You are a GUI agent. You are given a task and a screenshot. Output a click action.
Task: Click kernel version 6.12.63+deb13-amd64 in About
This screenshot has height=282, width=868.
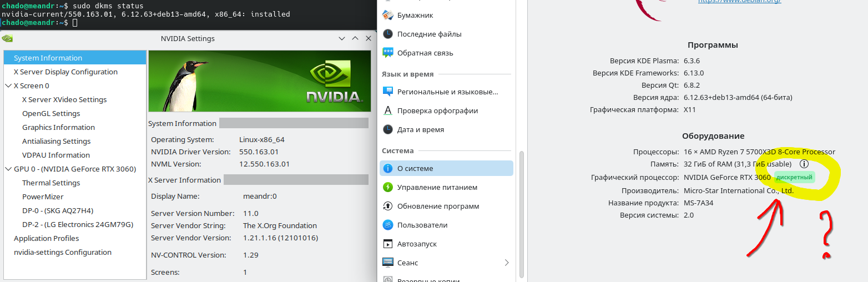pyautogui.click(x=738, y=97)
